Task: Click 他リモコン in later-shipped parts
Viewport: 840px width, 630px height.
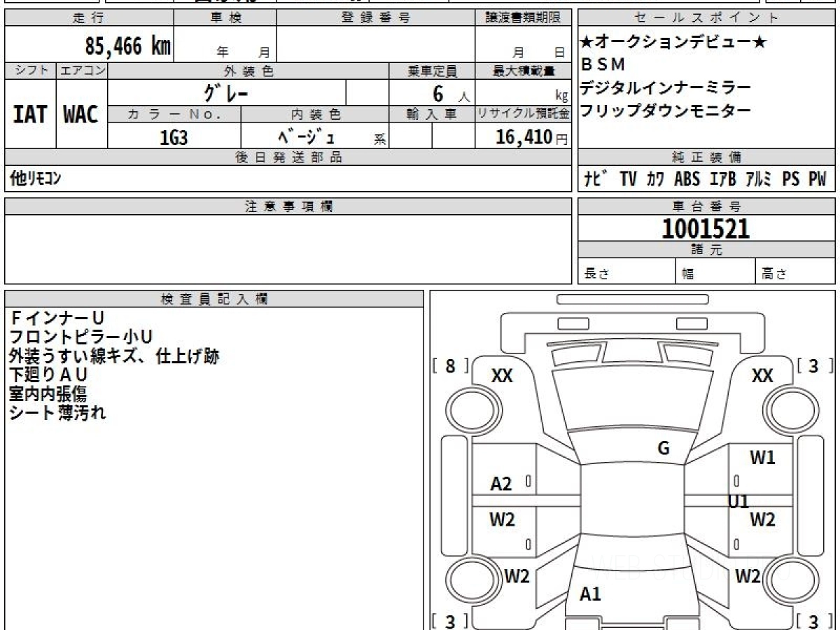Action: (x=35, y=178)
